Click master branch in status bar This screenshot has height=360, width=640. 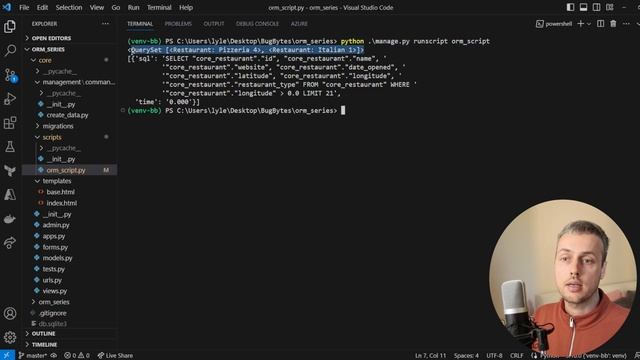(x=32, y=356)
